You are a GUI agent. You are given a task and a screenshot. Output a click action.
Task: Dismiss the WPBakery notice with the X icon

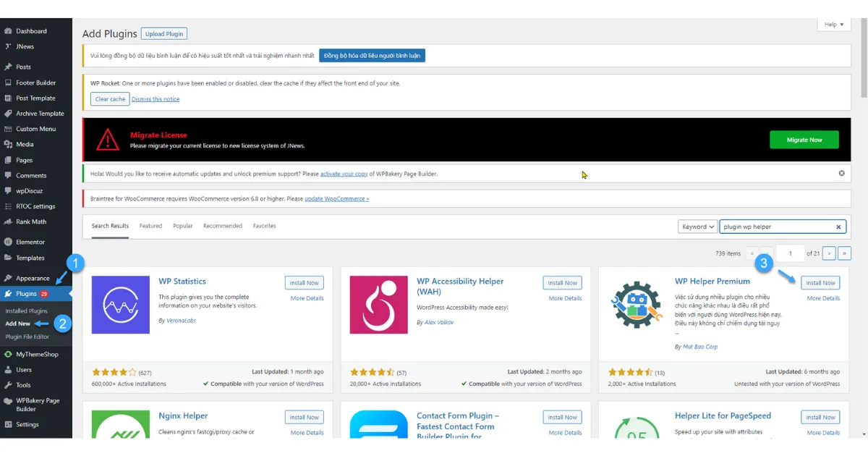pos(841,174)
